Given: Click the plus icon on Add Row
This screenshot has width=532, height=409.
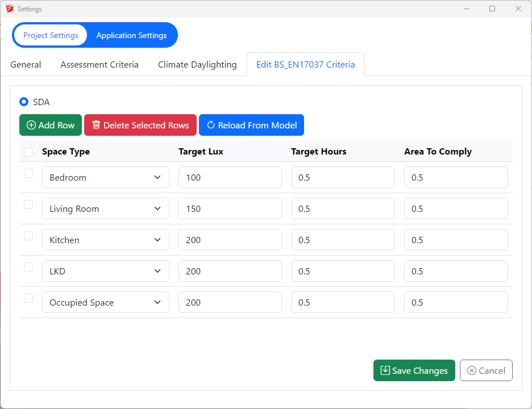Looking at the screenshot, I should click(x=31, y=126).
